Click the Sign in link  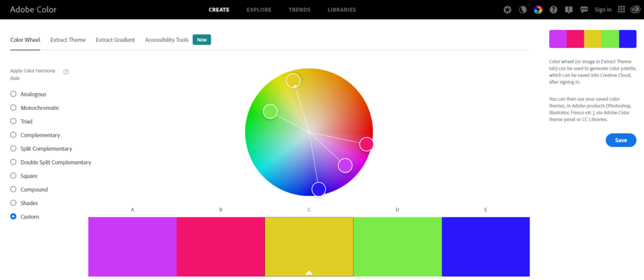coord(603,10)
